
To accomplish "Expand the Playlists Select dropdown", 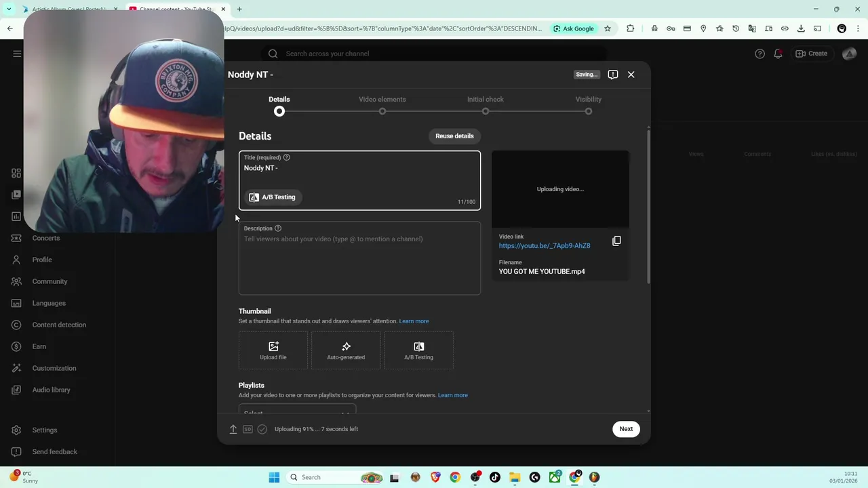I will (x=297, y=411).
